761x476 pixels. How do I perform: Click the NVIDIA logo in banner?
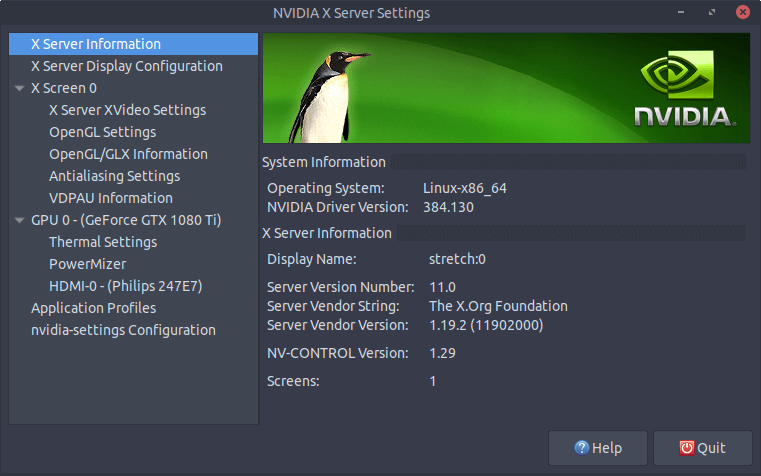coord(686,90)
